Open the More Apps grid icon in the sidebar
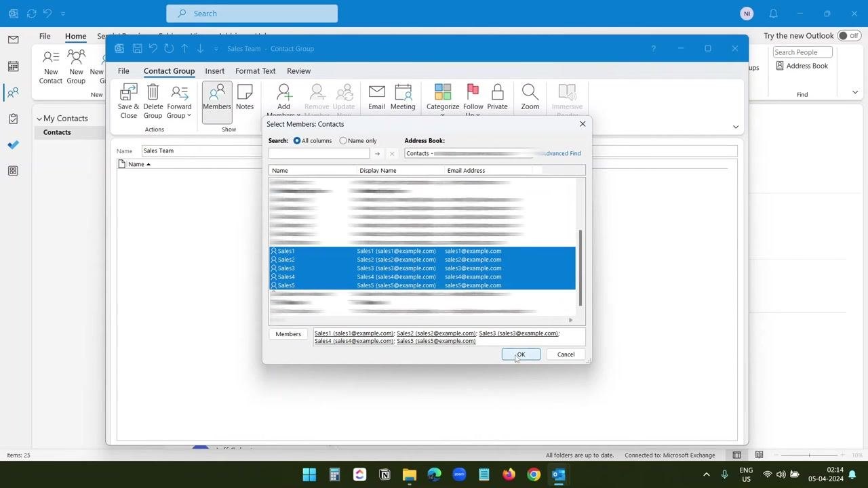The width and height of the screenshot is (868, 488). pyautogui.click(x=13, y=171)
